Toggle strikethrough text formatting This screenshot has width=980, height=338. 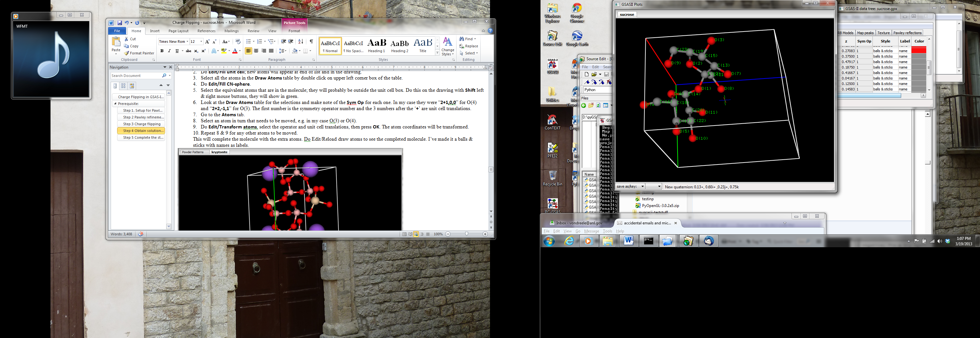coord(188,51)
